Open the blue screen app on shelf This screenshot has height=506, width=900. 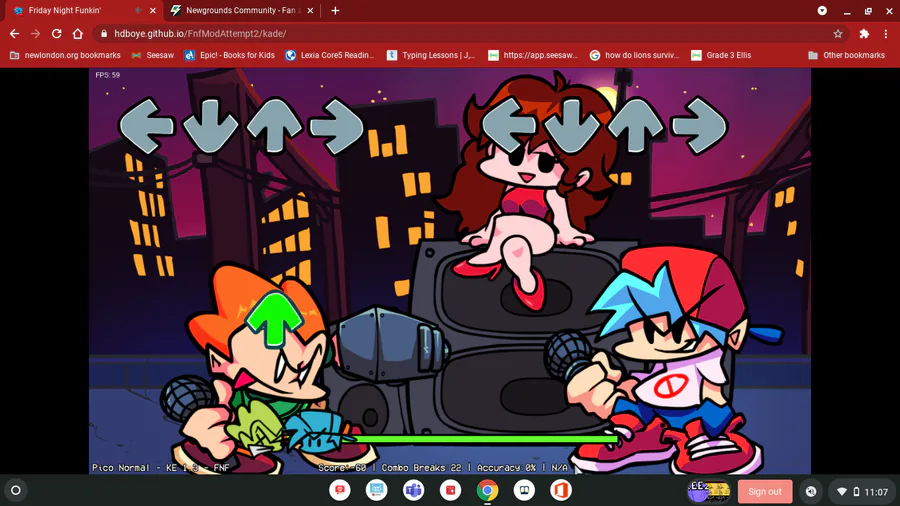tap(377, 491)
